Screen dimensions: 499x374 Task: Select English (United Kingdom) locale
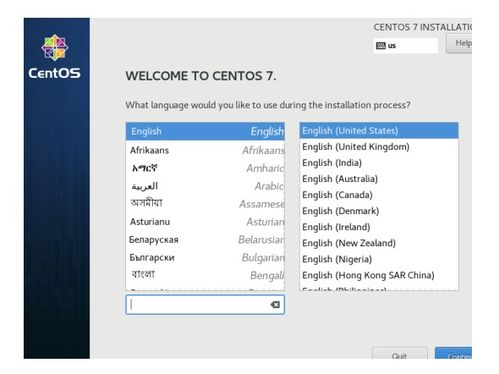(379, 147)
